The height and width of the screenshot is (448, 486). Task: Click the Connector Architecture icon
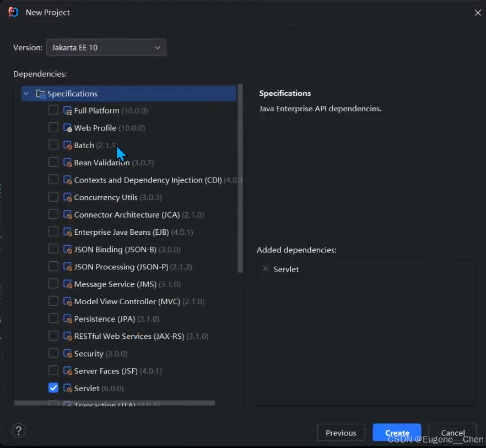(68, 215)
